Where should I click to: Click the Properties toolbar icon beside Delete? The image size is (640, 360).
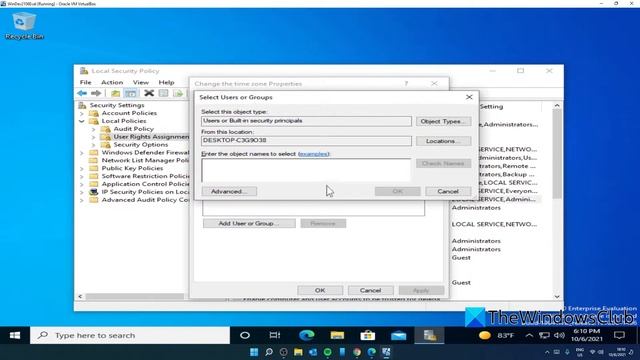164,93
